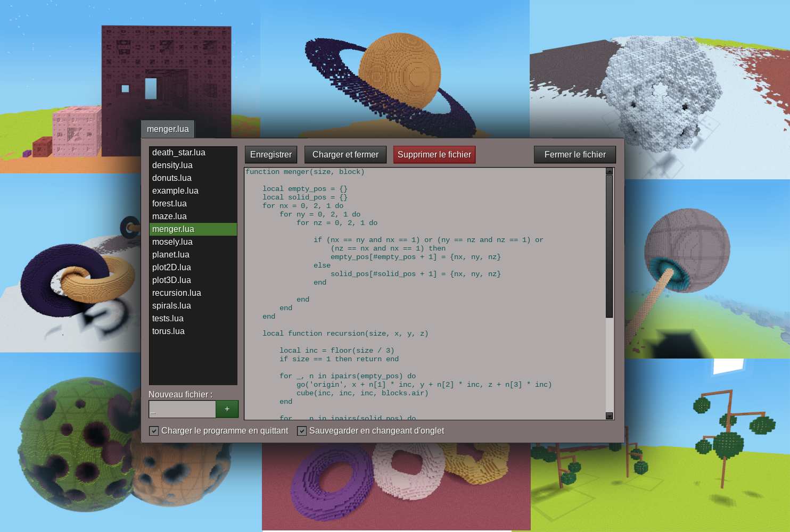
Task: Click the scrollbar down arrow icon
Action: (x=609, y=415)
